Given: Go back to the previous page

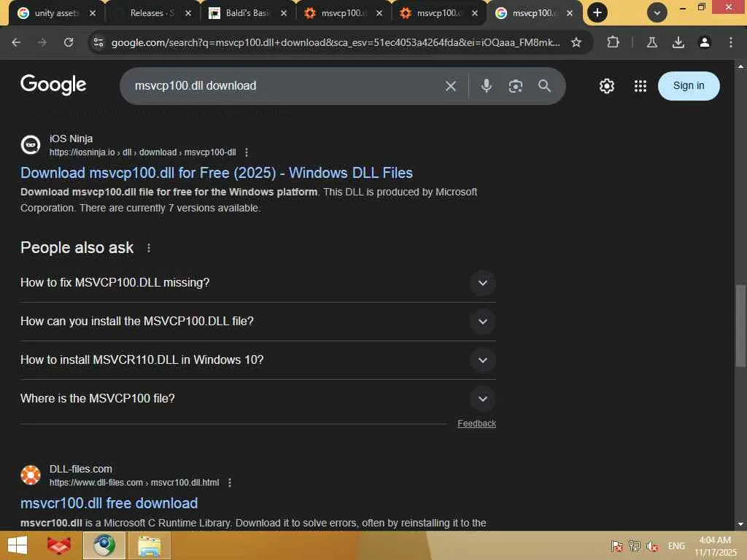Looking at the screenshot, I should click(16, 42).
